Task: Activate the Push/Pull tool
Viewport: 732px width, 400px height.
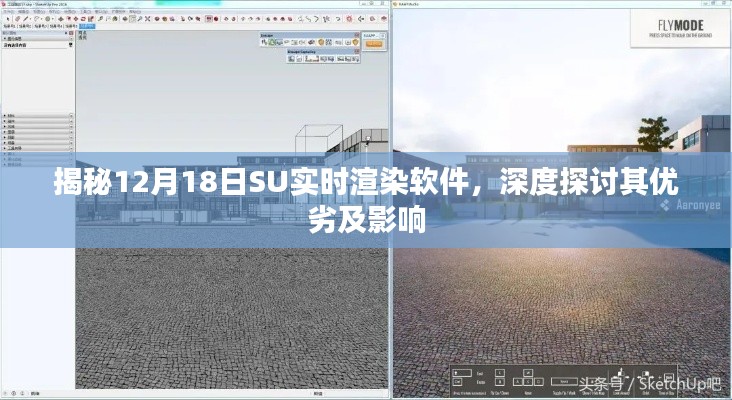Action: pyautogui.click(x=61, y=19)
